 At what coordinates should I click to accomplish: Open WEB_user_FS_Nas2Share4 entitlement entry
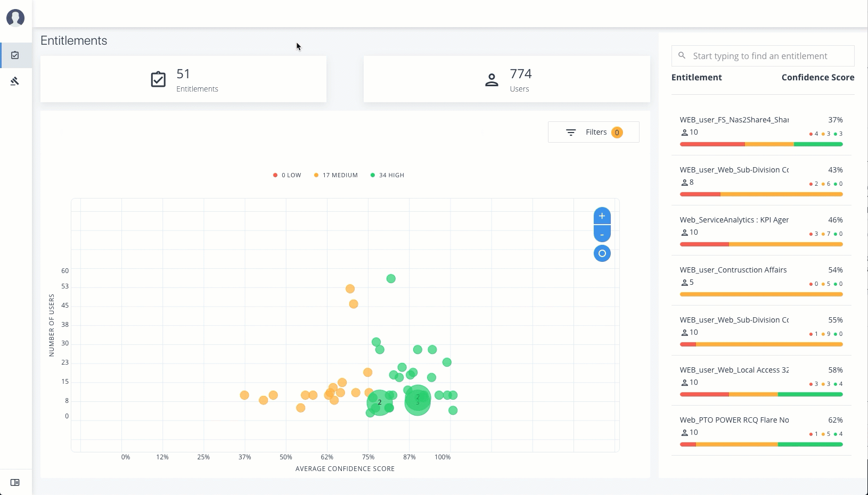734,120
